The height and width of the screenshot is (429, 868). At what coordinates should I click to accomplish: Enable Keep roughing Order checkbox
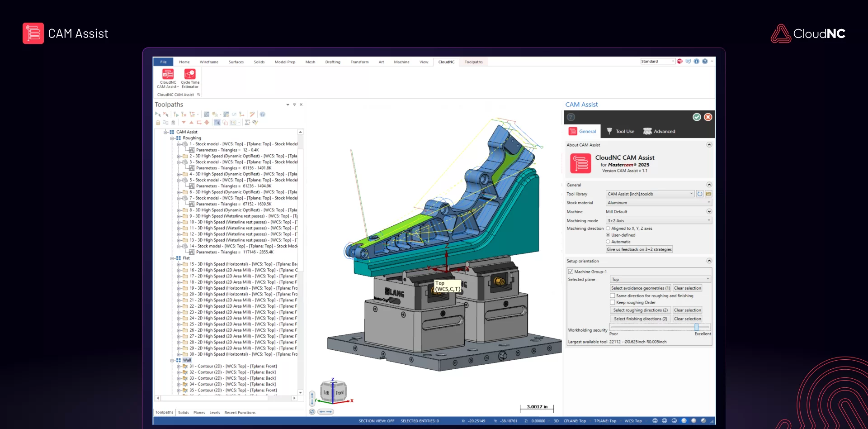613,302
